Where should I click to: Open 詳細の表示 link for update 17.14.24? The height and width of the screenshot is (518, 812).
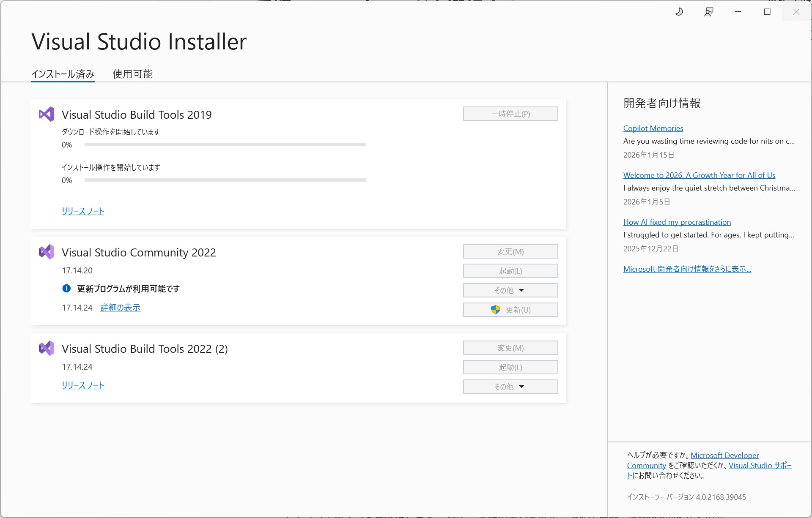point(121,308)
